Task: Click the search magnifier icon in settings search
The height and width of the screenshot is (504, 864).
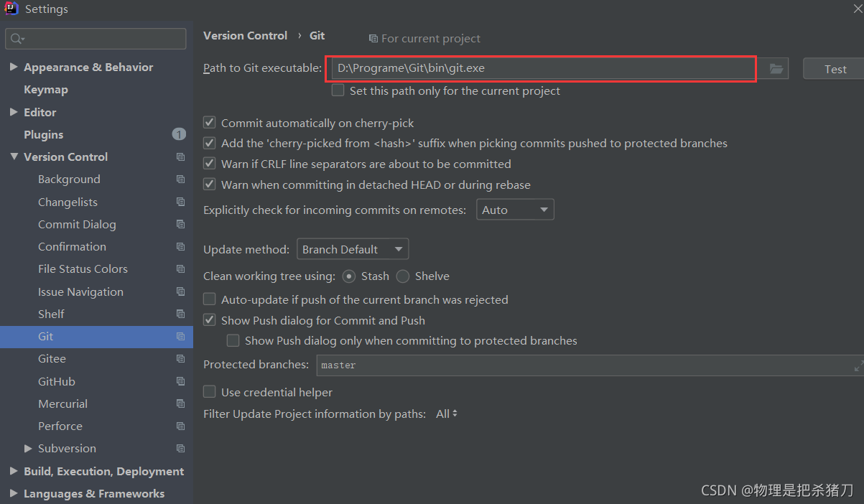Action: (x=17, y=39)
